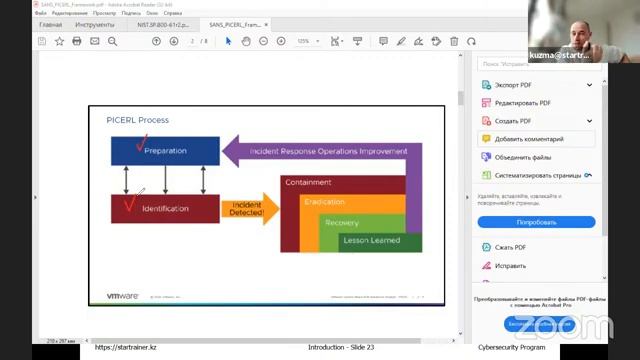Activate the Hand pan tool

click(x=246, y=41)
